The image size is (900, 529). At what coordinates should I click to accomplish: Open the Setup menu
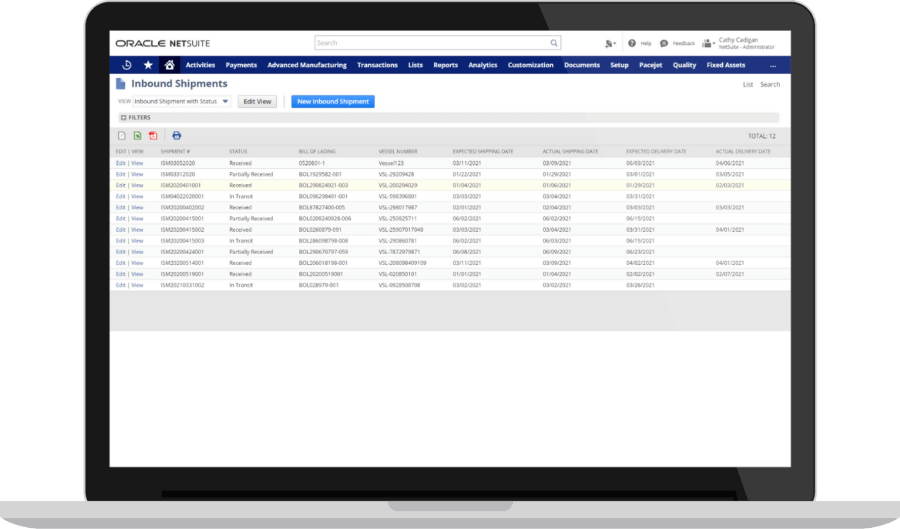(619, 65)
